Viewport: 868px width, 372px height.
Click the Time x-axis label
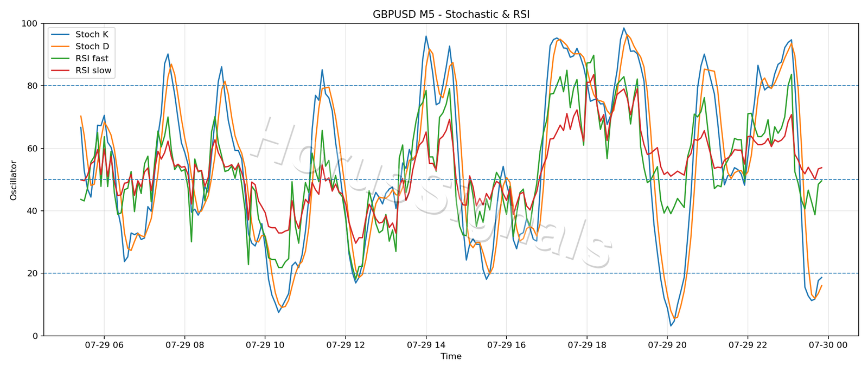[451, 357]
